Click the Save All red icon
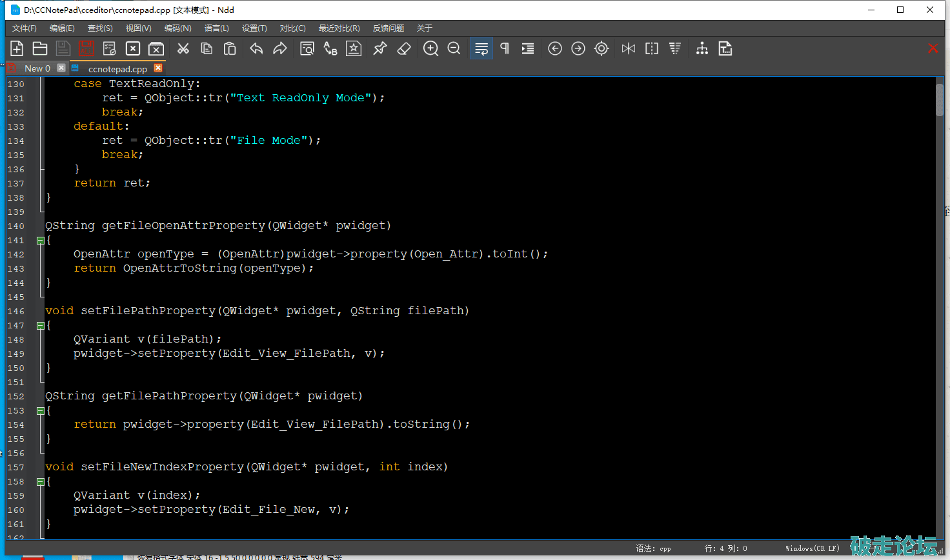 tap(86, 48)
